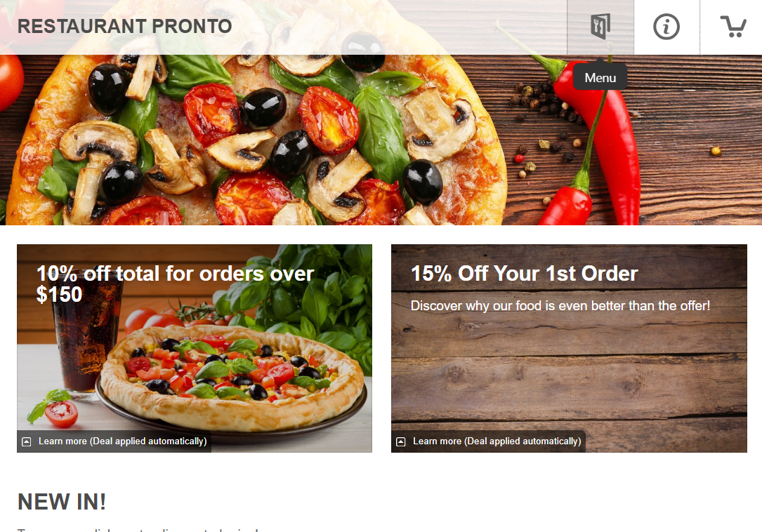Open Learn more for 10% off deal
Screen dimensions: 762x532
122,441
